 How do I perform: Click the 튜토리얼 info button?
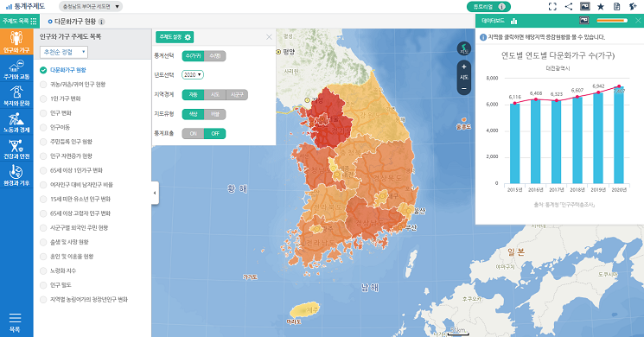[x=488, y=7]
